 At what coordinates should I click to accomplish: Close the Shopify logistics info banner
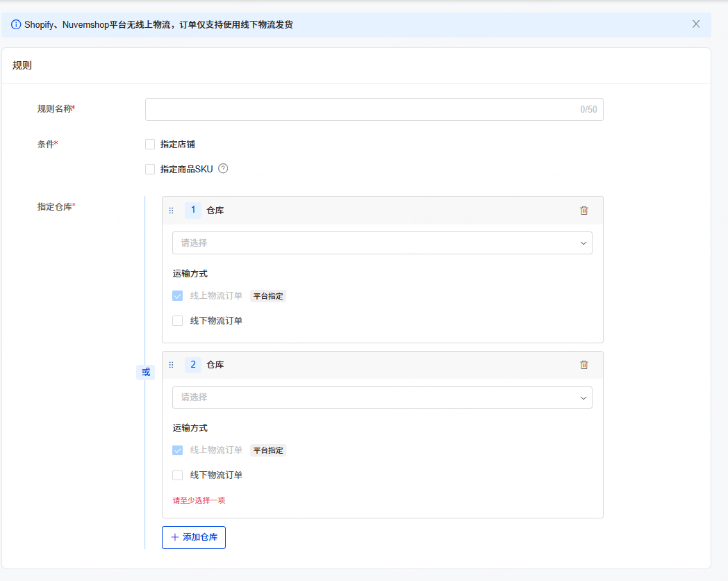pos(695,24)
